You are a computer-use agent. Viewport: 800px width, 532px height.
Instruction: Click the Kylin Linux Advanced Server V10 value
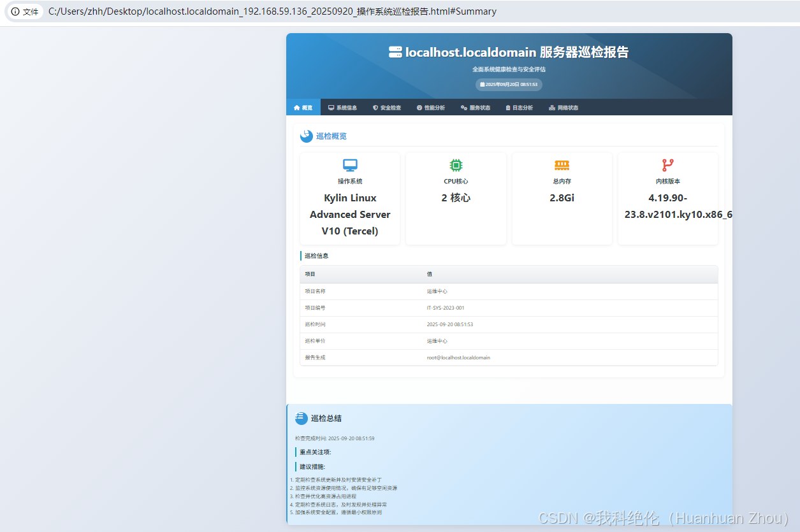coord(350,215)
